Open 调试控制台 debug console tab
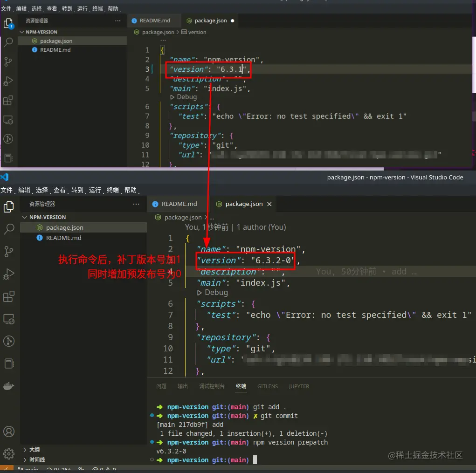The image size is (476, 473). coord(212,386)
